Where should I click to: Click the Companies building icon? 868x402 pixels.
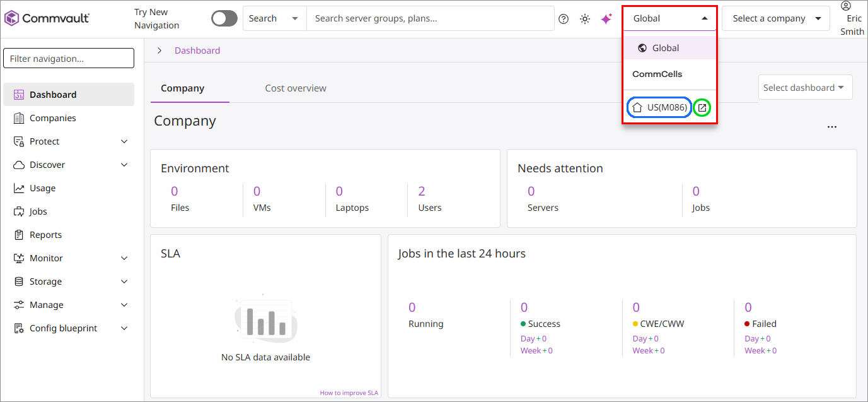[x=19, y=118]
